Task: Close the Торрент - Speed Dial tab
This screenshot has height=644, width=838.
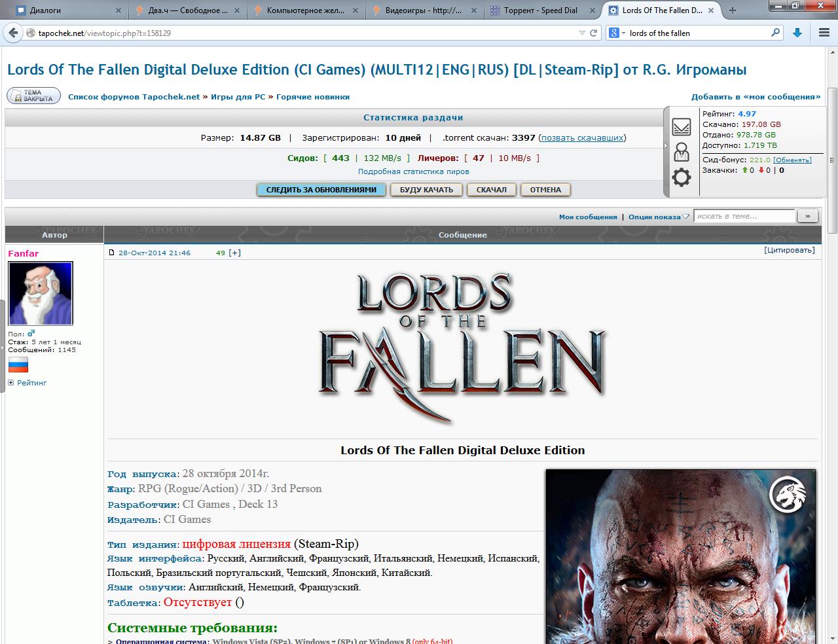Action: [x=592, y=10]
